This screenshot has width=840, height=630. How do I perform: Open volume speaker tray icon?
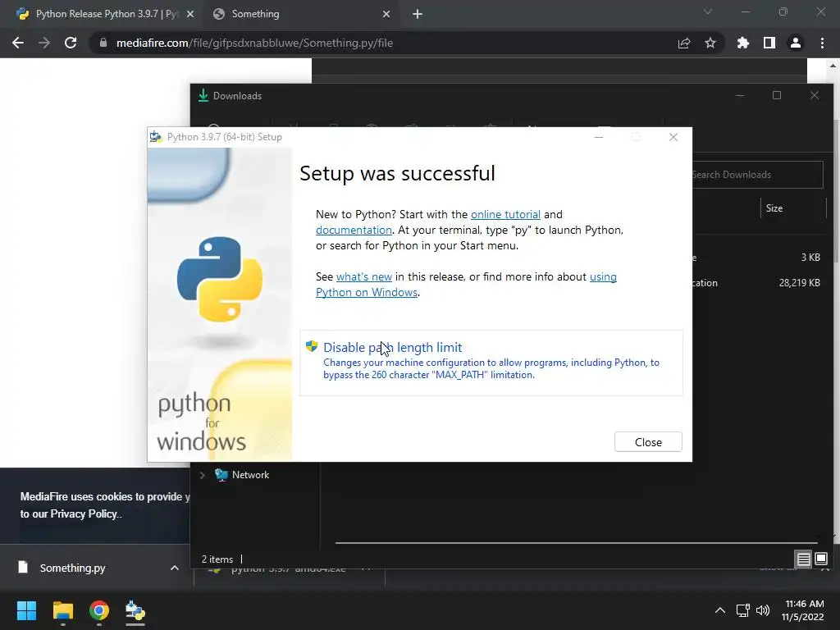[763, 610]
